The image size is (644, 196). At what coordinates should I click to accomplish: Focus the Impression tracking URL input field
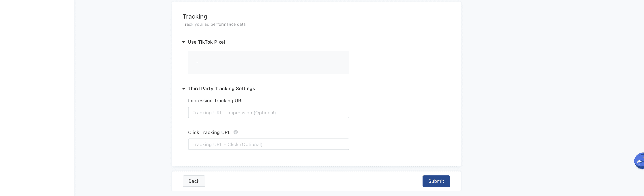point(268,113)
